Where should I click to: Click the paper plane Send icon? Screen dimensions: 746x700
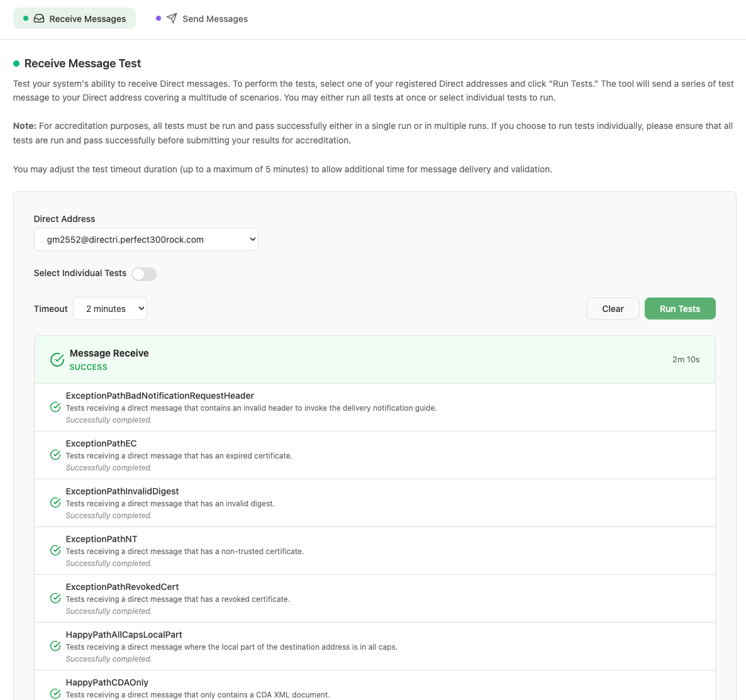(172, 19)
